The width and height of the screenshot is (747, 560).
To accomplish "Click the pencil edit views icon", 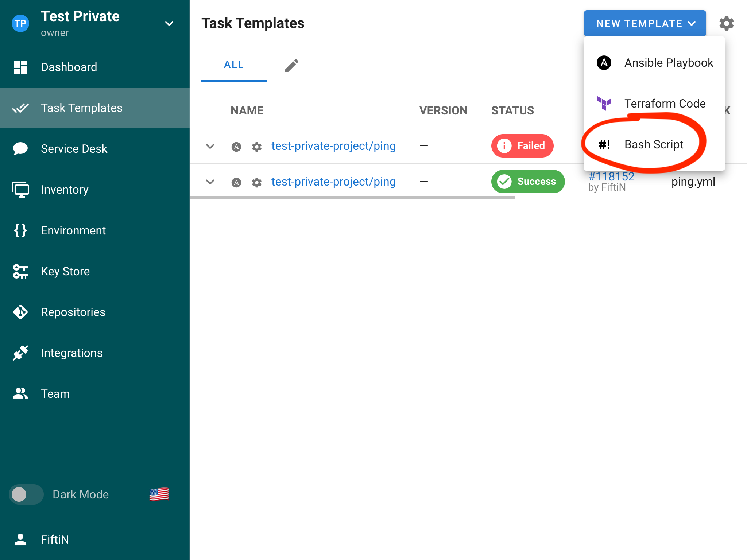I will tap(291, 66).
